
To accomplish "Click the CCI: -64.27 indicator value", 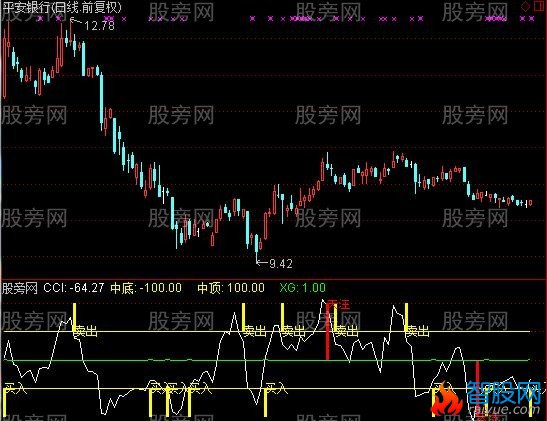I will [x=74, y=288].
